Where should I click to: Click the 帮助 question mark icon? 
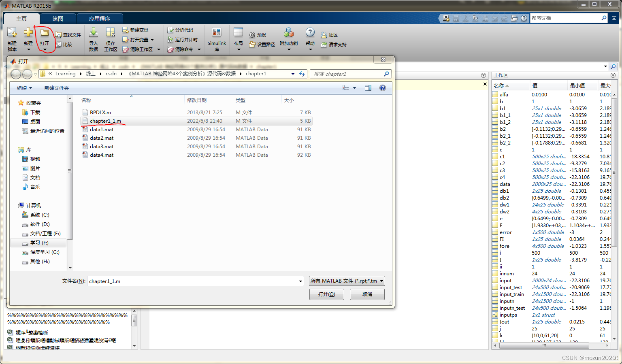point(310,32)
